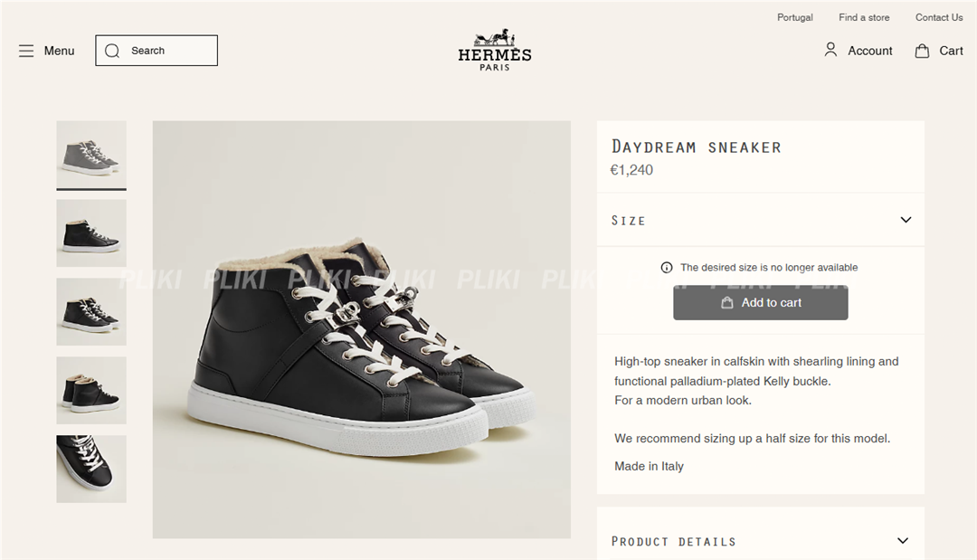Click the Add to cart button
The height and width of the screenshot is (560, 977).
coord(760,302)
